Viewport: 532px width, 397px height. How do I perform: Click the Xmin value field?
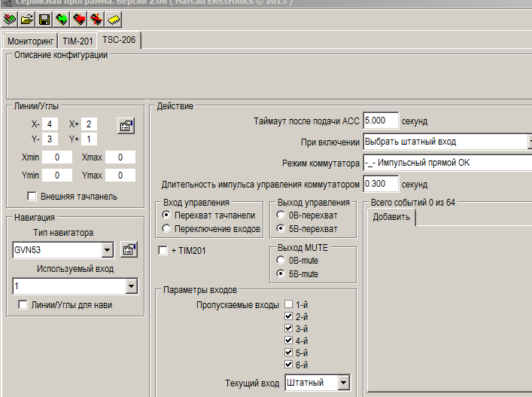[x=57, y=157]
